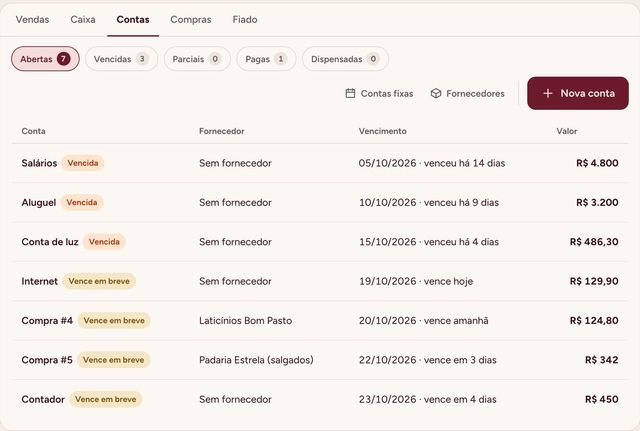Open the Fiado tab
Screen dimensions: 640x431
tap(244, 19)
